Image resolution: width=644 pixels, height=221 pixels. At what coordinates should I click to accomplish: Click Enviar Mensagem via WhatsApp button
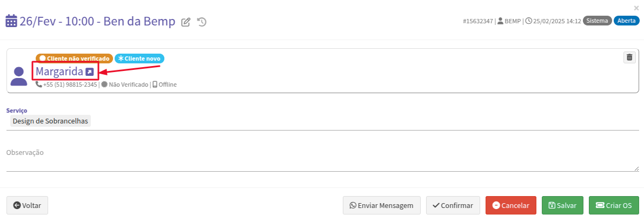382,205
